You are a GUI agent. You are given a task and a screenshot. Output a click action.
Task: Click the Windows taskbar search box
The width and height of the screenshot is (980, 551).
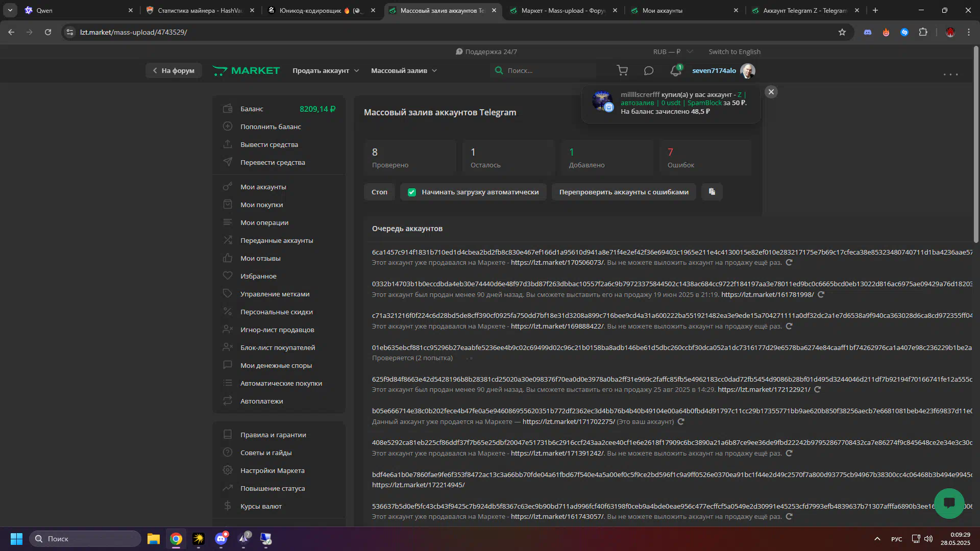(x=85, y=539)
